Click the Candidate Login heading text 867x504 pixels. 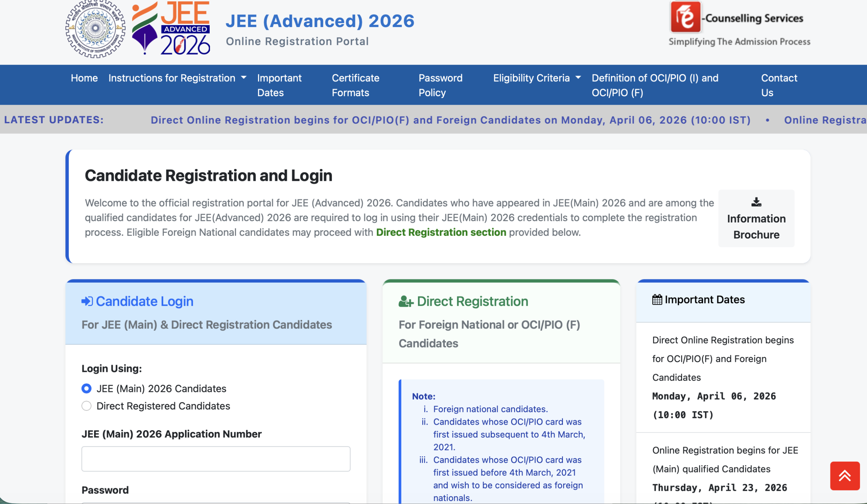[145, 301]
